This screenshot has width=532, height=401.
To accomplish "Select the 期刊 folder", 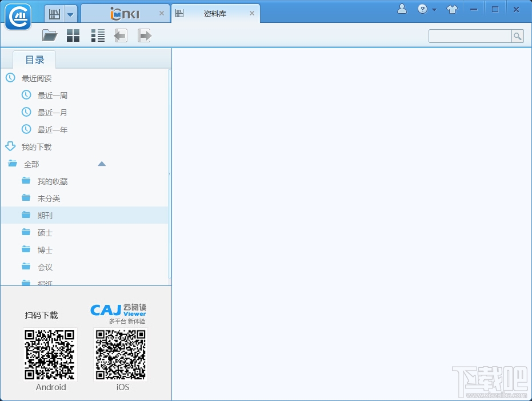I will (85, 215).
